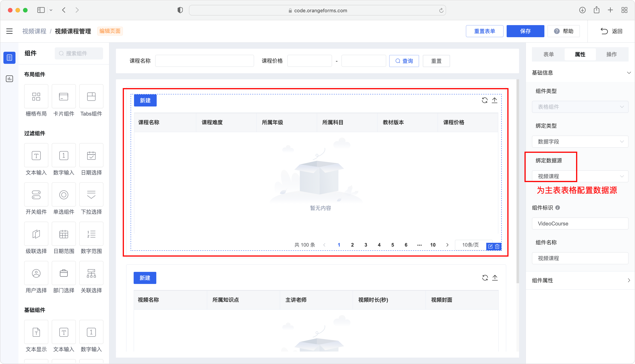Go to page 10 in pagination

(x=433, y=245)
